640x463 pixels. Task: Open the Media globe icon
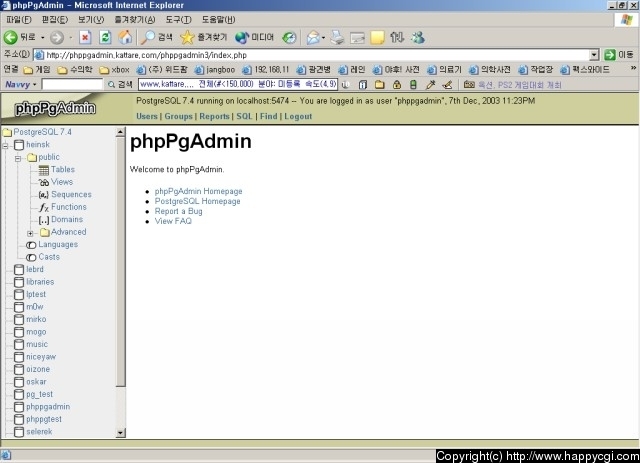242,38
